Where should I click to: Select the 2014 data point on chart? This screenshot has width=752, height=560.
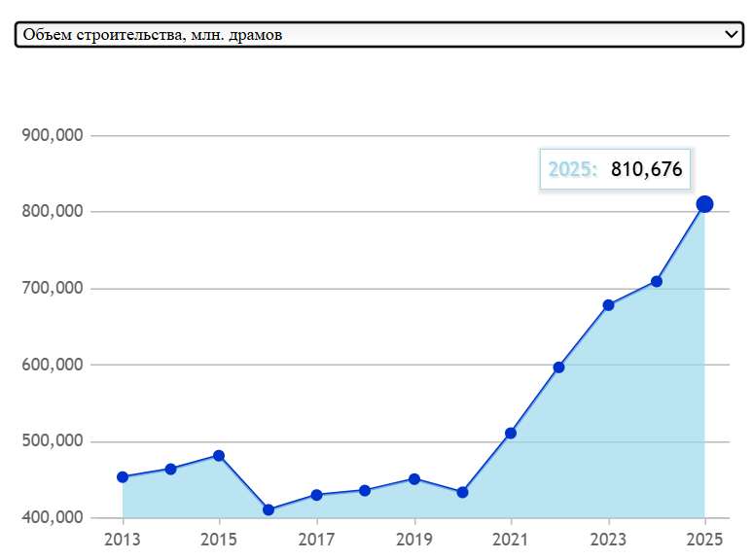tap(171, 470)
